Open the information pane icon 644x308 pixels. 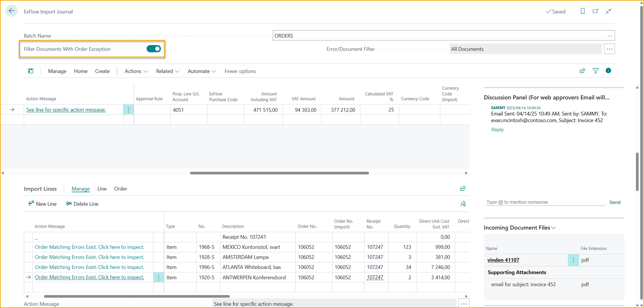(608, 71)
